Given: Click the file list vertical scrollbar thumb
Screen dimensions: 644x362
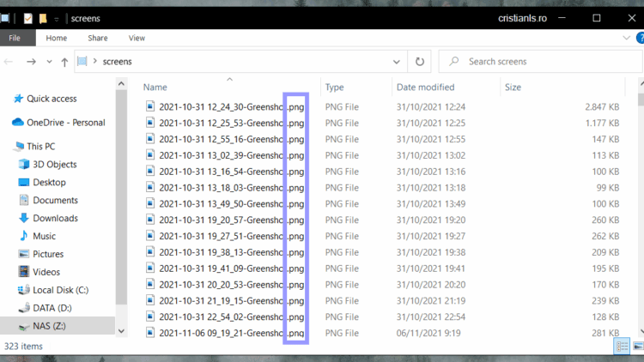Looking at the screenshot, I should 641,100.
